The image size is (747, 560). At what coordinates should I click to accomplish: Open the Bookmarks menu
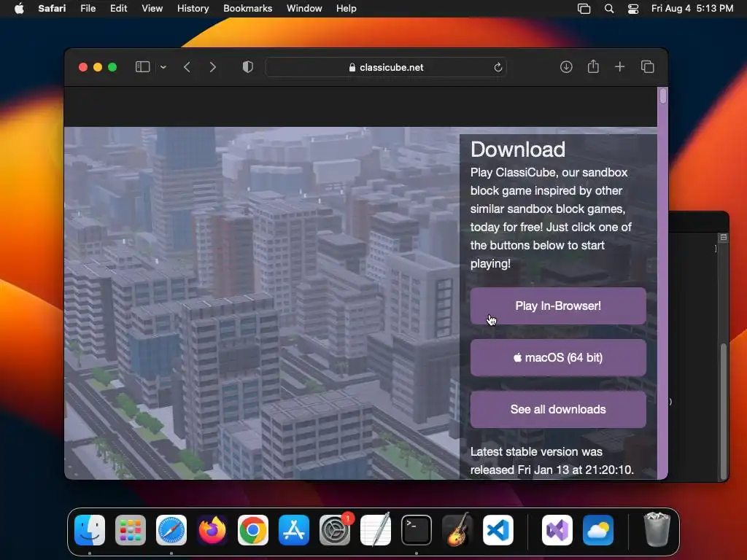[248, 9]
